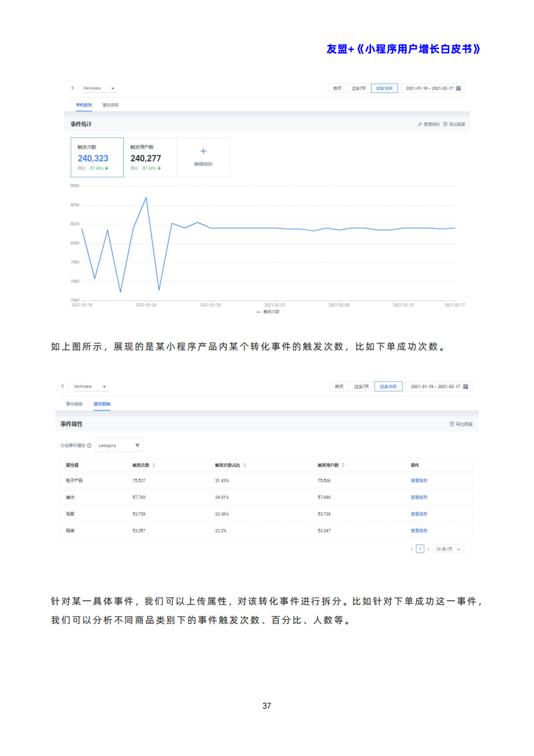534x756 pixels.
Task: Click 查看趋势 link for 母婴 row
Action: (419, 514)
